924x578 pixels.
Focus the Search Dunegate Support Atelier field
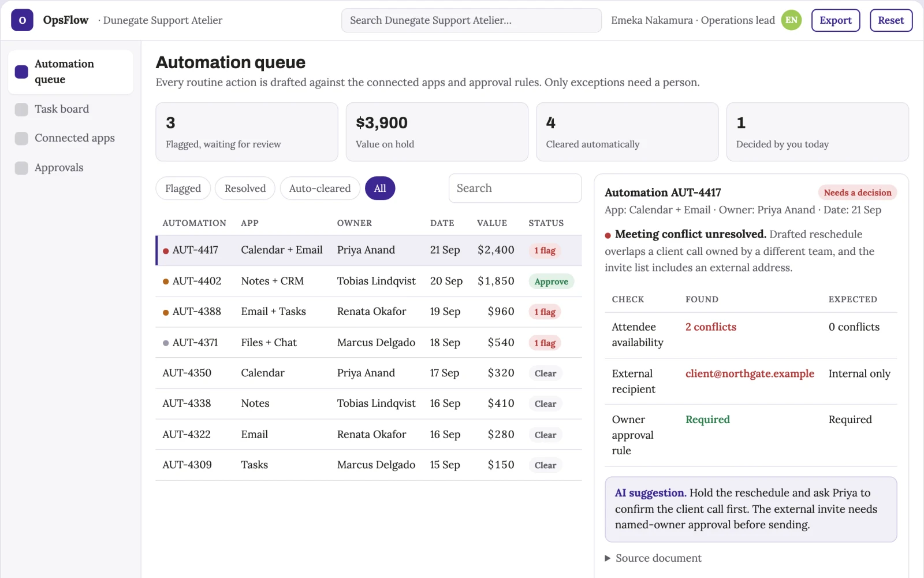pos(471,20)
